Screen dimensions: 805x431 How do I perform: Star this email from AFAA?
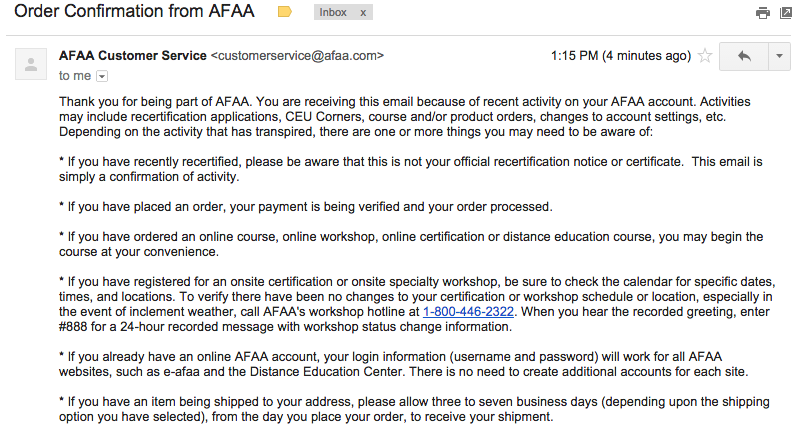pos(704,56)
